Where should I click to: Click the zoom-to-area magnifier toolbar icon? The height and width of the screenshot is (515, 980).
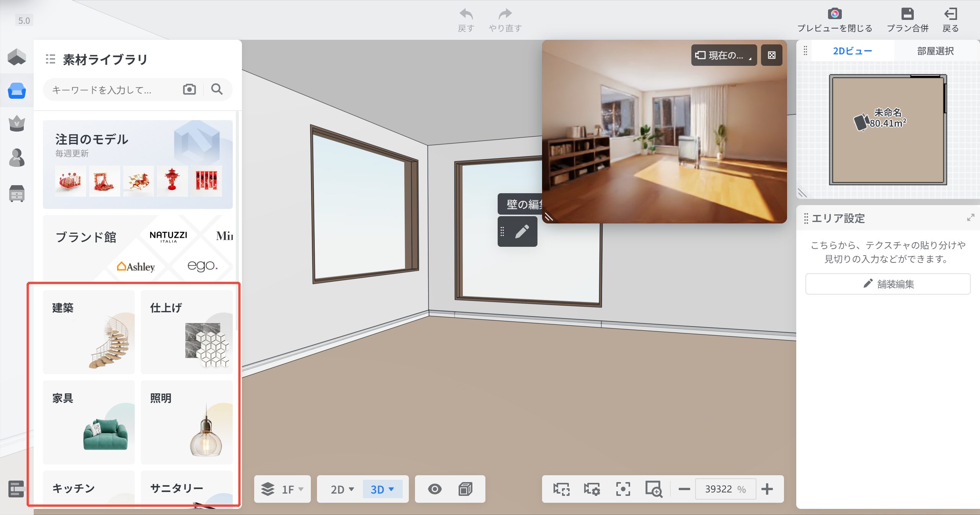coord(654,489)
